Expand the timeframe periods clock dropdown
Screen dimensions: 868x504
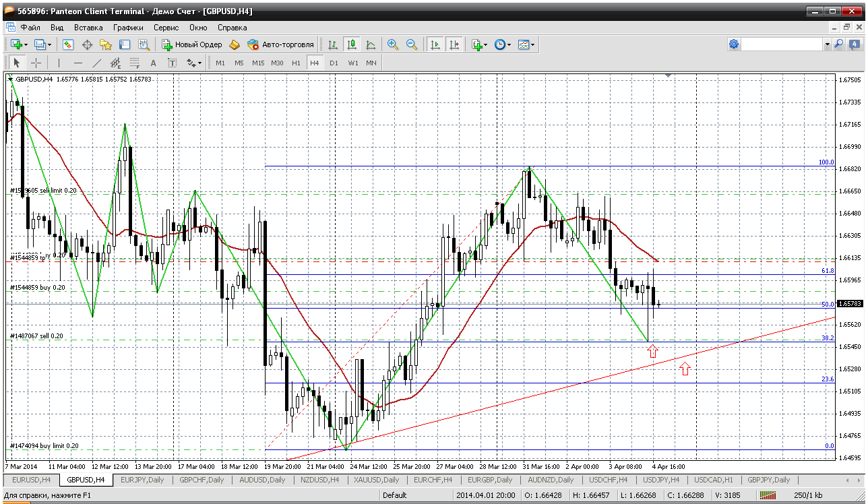tap(509, 44)
